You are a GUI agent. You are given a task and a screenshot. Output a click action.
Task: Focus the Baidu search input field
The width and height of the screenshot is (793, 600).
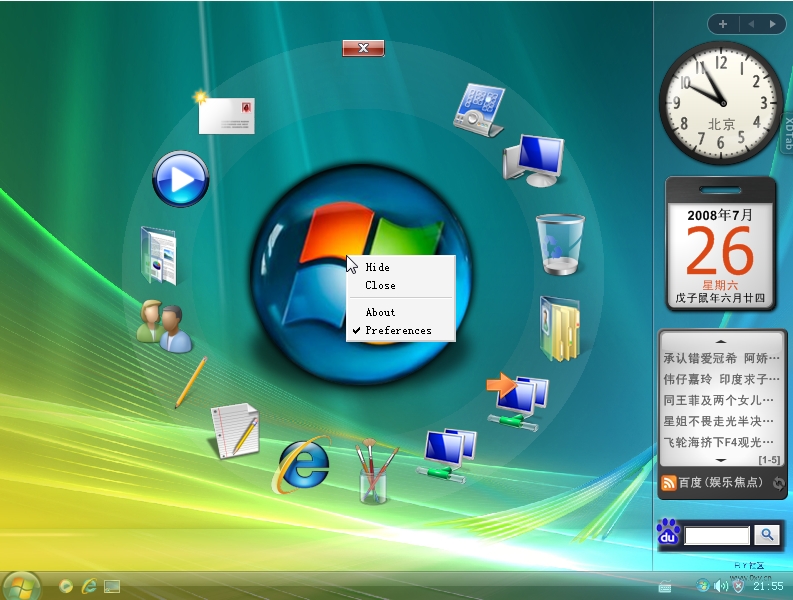717,535
